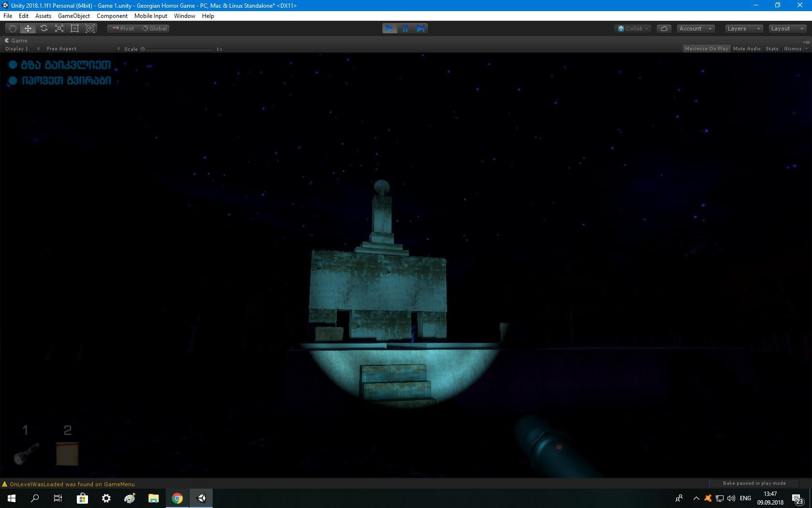Open Chrome from the taskbar
Image resolution: width=812 pixels, height=508 pixels.
(177, 498)
